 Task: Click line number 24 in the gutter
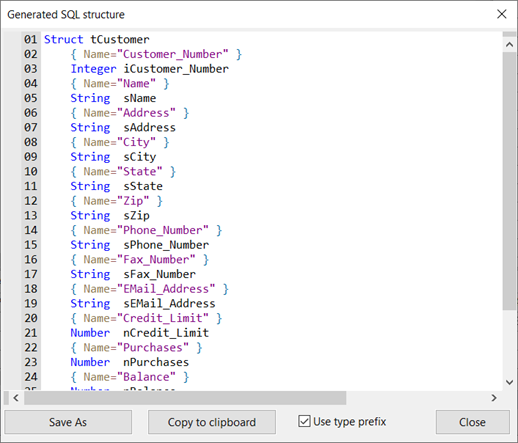click(30, 377)
